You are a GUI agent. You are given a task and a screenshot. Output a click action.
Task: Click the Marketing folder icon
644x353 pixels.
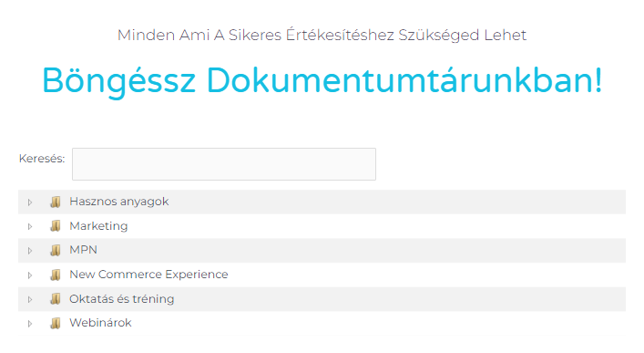[x=56, y=226]
